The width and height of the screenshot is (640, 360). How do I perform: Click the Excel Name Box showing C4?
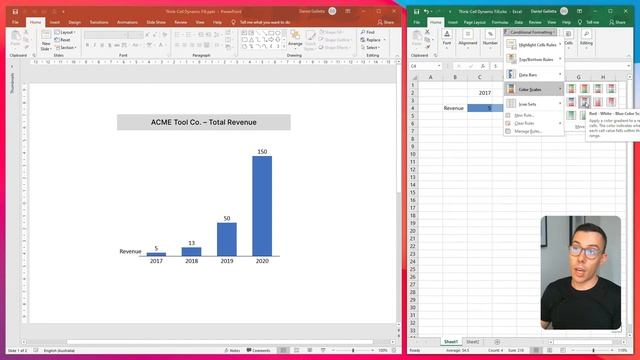tap(425, 66)
